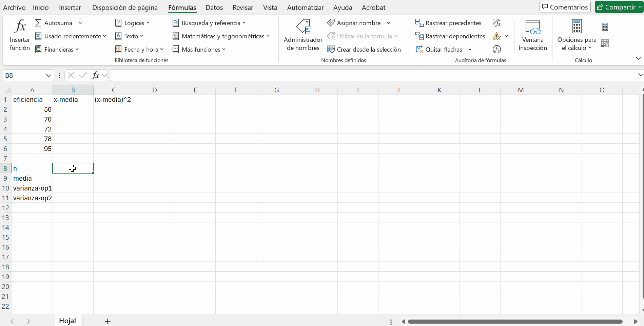Click the Evaluar fórmula icon
The image size is (644, 326).
point(496,50)
